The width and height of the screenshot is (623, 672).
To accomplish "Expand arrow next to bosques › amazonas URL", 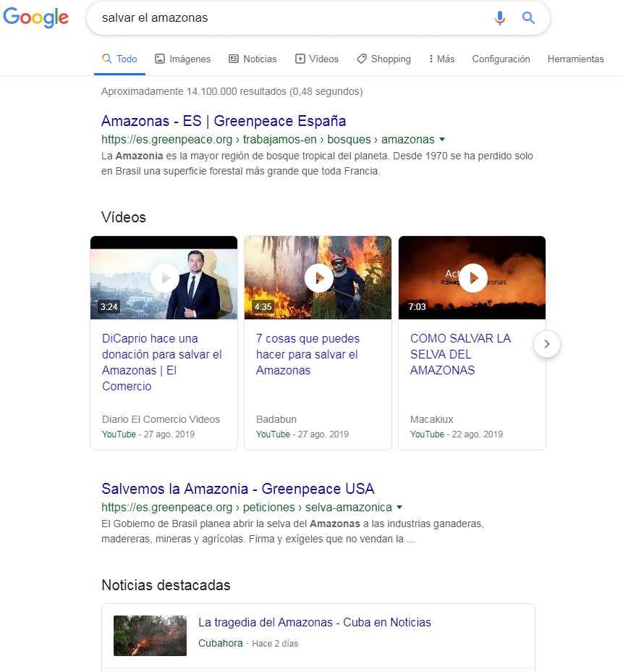I will (x=442, y=139).
